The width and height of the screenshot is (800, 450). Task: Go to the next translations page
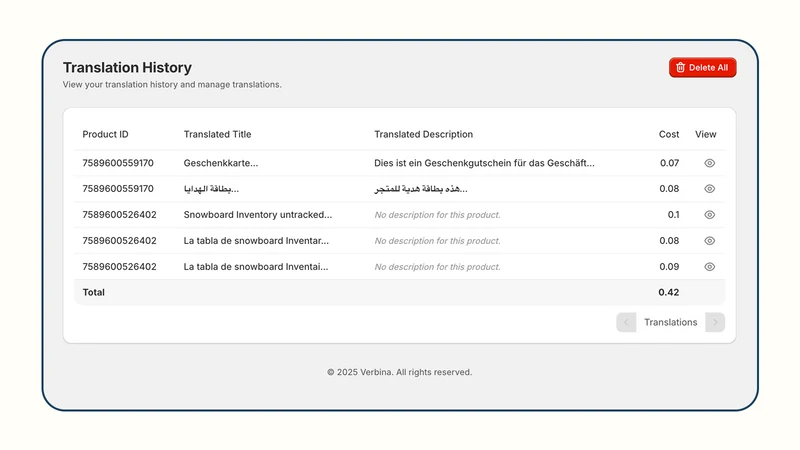tap(715, 322)
